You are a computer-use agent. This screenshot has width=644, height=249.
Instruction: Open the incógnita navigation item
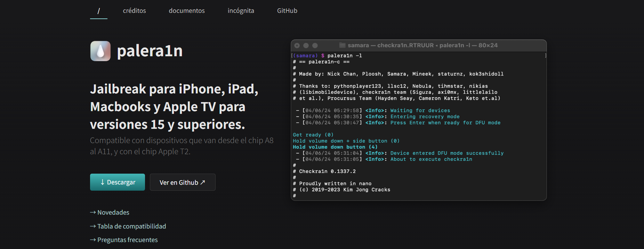(241, 11)
